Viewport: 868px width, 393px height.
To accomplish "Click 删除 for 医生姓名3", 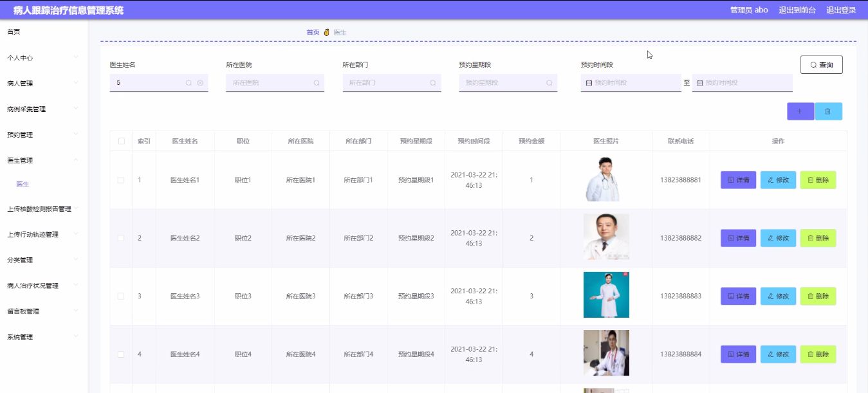I will [818, 296].
